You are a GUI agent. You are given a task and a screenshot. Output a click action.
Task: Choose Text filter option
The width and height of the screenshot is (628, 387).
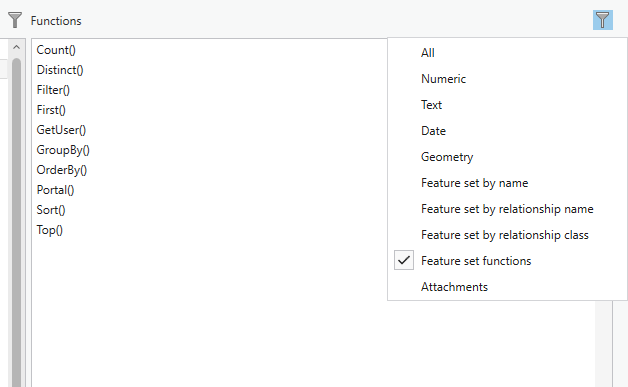coord(431,105)
